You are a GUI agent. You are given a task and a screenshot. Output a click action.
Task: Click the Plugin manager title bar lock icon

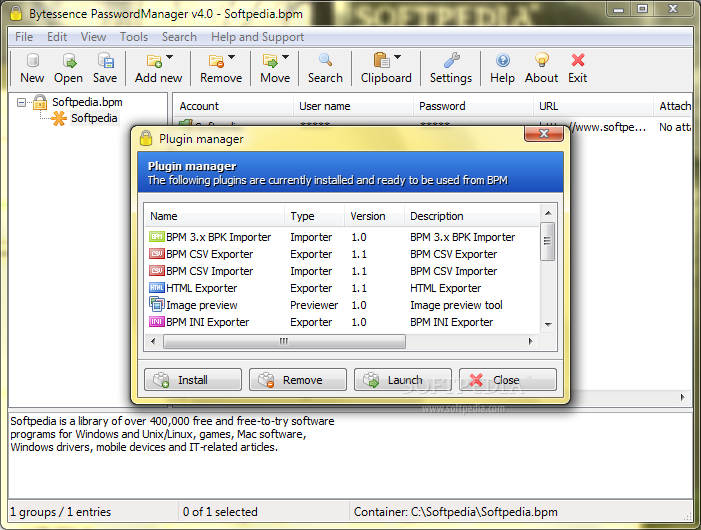(x=146, y=139)
